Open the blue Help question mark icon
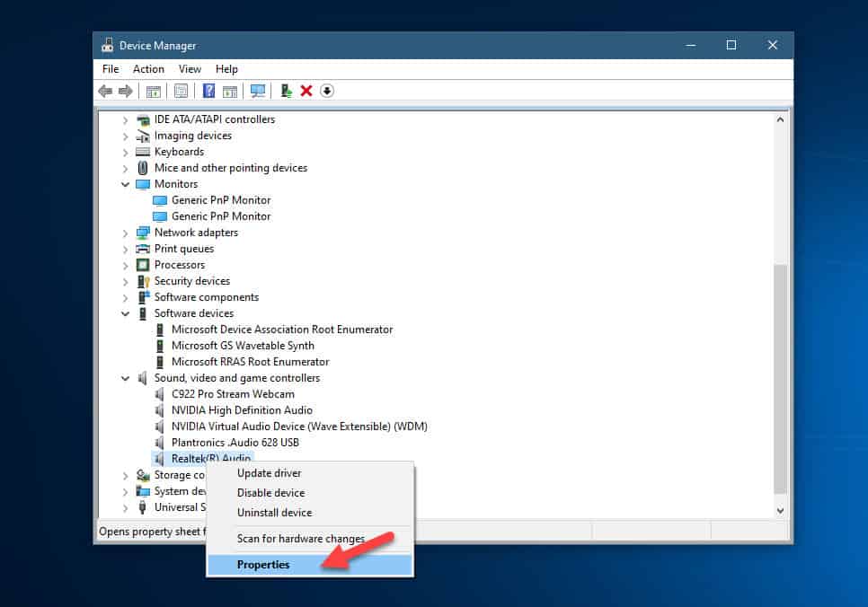This screenshot has width=868, height=607. click(208, 91)
